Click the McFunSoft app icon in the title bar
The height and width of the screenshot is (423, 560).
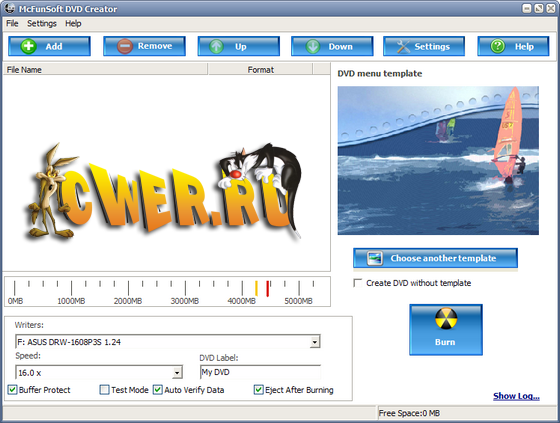click(x=9, y=8)
